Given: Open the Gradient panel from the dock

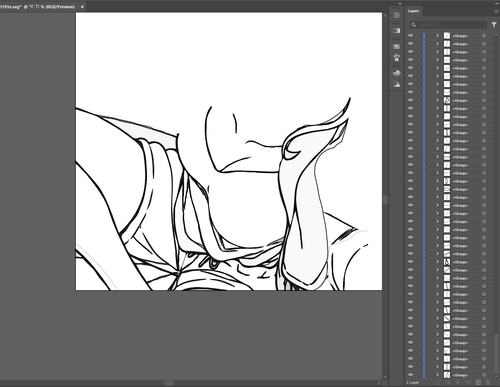Looking at the screenshot, I should (x=396, y=31).
